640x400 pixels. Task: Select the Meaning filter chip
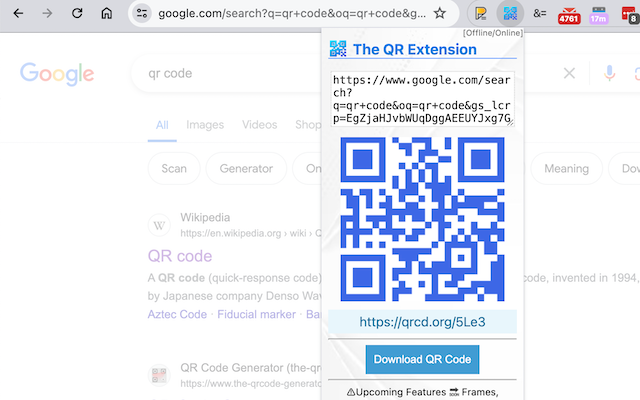(x=567, y=169)
